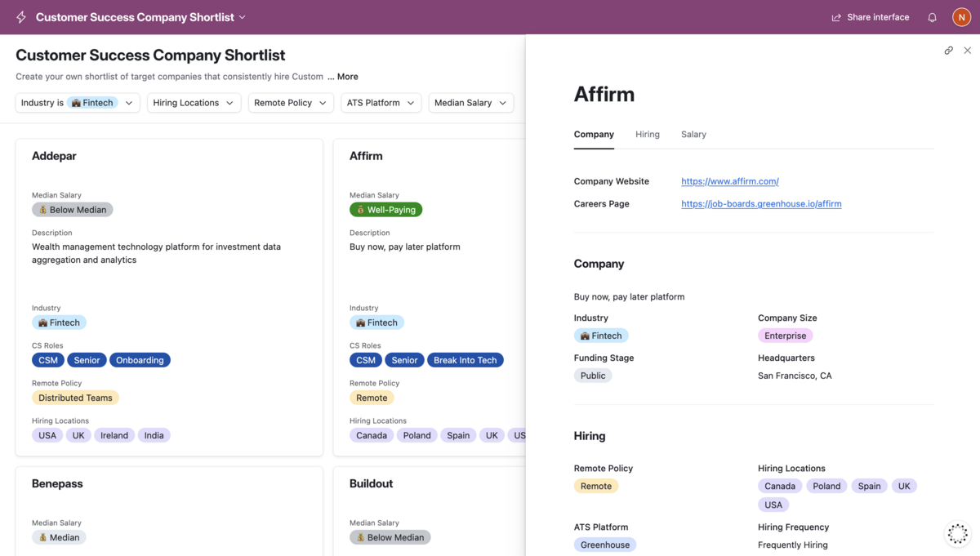The image size is (980, 556).
Task: Open the Median Salary filter dropdown
Action: [470, 103]
